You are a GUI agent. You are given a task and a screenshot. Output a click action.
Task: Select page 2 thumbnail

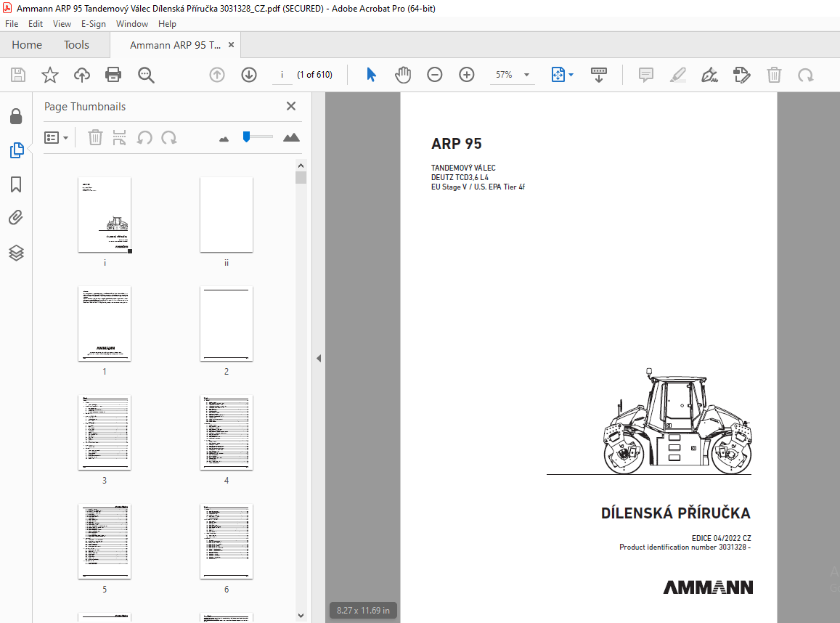coord(227,324)
